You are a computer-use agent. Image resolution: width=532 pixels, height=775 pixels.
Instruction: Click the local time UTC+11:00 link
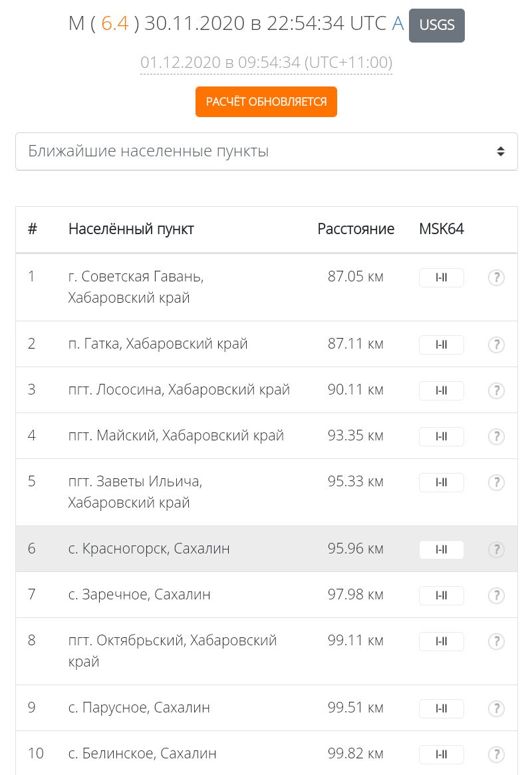coord(266,63)
